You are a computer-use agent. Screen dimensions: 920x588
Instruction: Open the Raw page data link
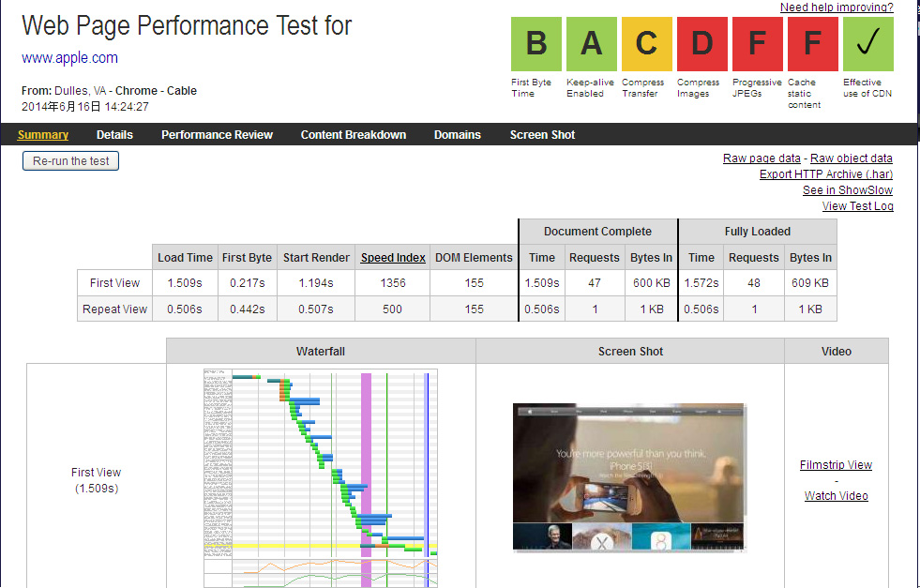point(762,158)
